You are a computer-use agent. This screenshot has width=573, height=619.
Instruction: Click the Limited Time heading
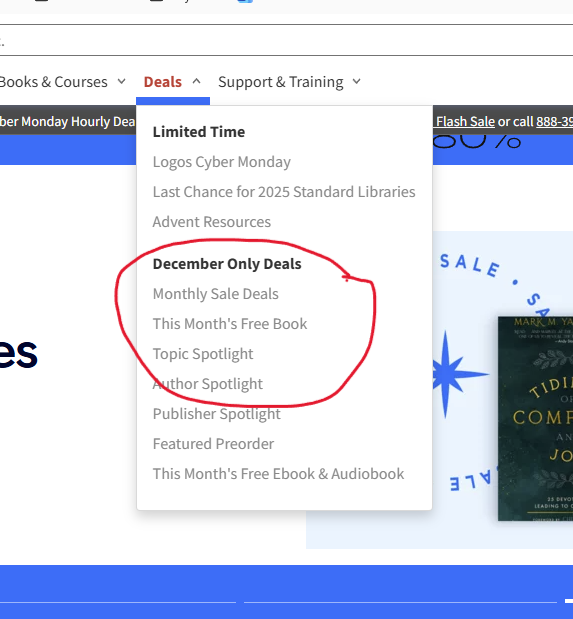tap(199, 132)
